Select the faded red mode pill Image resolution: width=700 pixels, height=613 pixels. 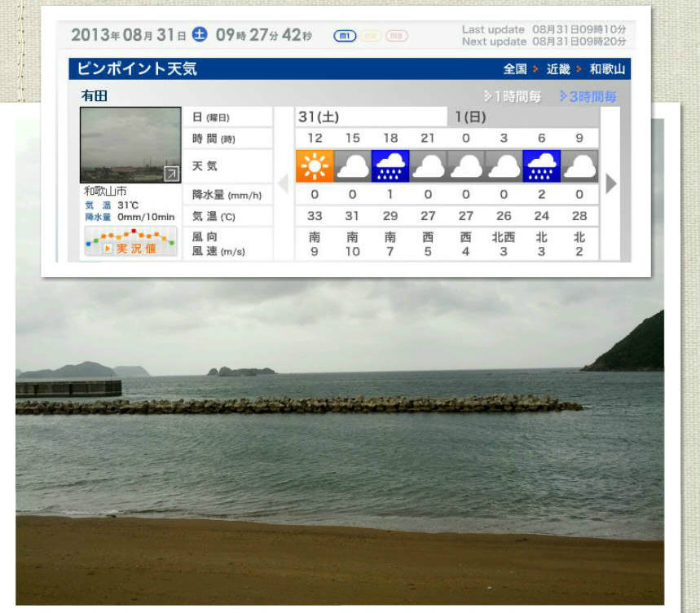coord(397,36)
